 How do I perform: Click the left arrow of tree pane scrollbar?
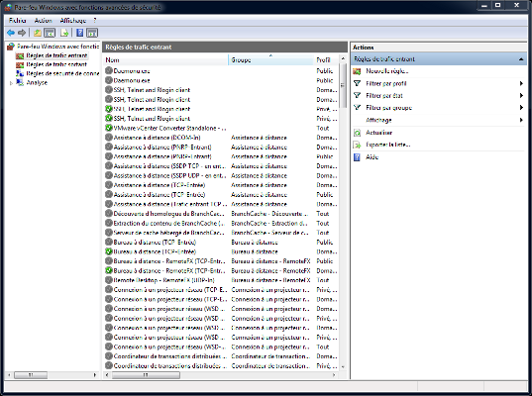tap(10, 375)
